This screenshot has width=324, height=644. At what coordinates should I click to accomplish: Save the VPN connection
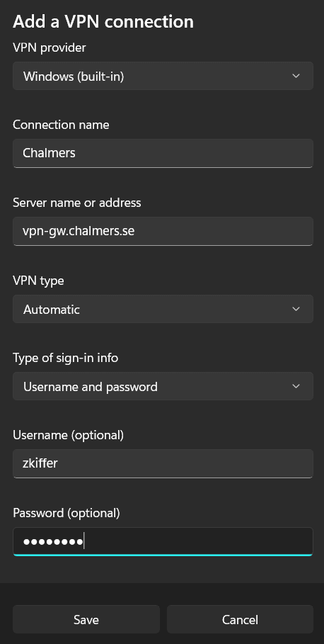86,619
